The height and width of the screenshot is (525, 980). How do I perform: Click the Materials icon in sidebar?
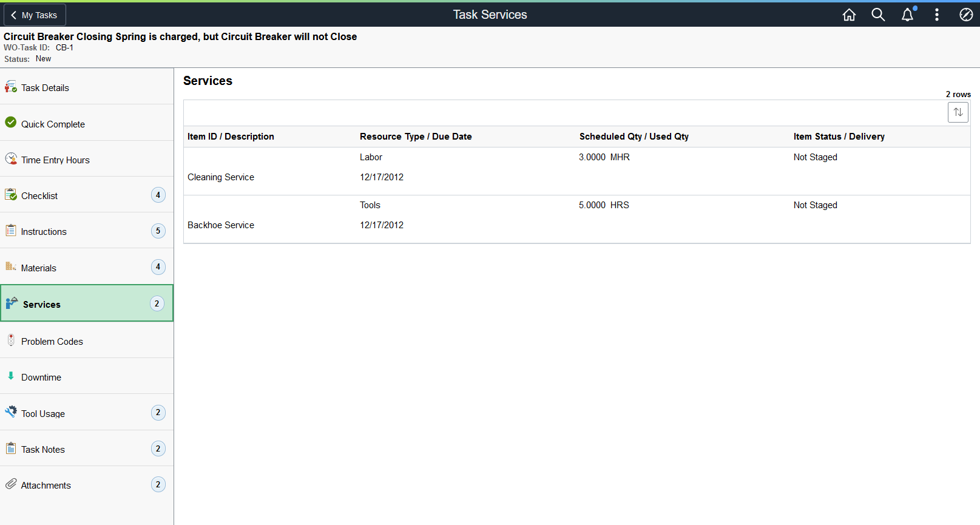tap(11, 266)
